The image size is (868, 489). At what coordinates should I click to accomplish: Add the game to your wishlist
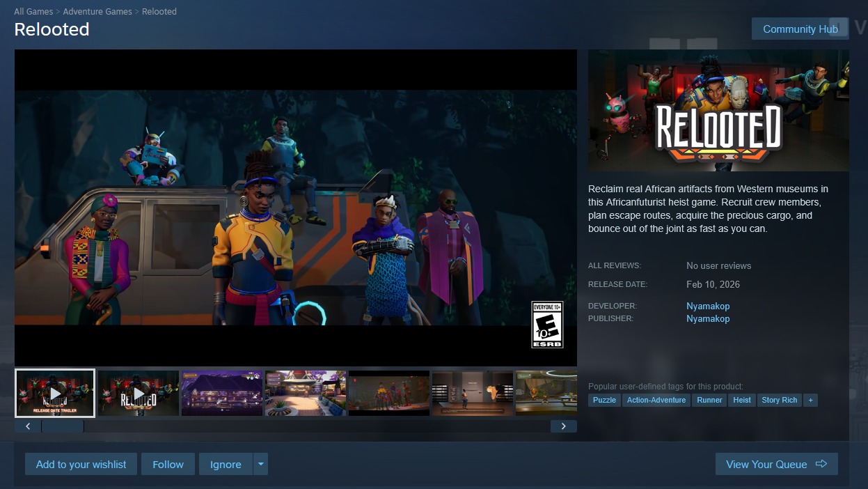click(81, 465)
